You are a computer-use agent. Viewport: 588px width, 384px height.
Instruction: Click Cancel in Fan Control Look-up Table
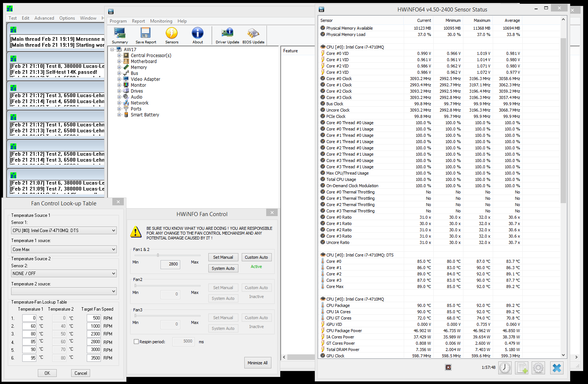(x=80, y=373)
